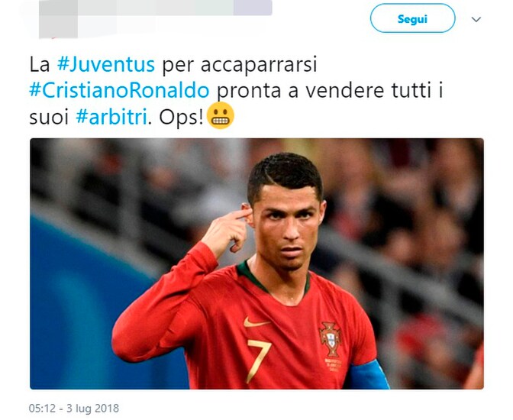
Task: Click the grimacing face emoji
Action: (x=221, y=116)
